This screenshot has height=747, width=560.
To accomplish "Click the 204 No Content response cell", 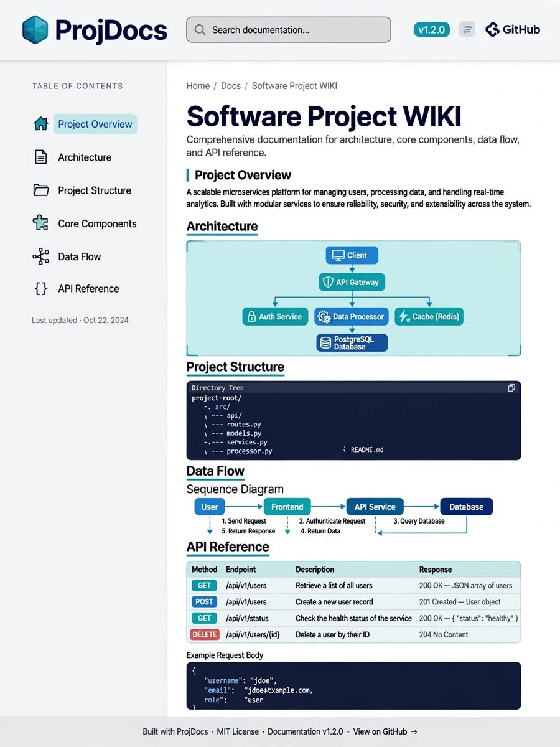I will click(x=444, y=635).
